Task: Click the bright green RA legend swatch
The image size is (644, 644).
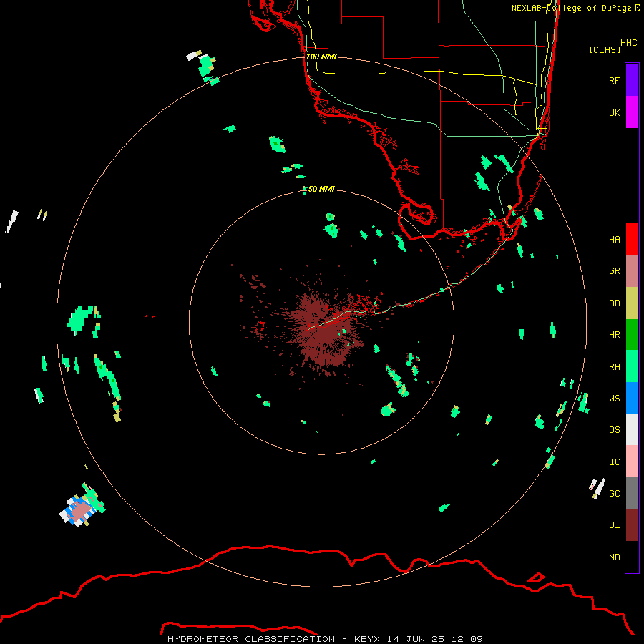Action: [632, 366]
